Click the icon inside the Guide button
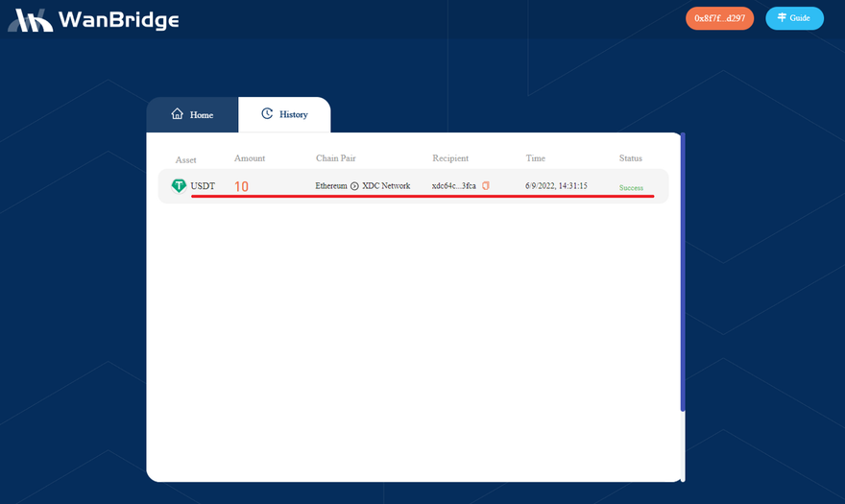 (782, 17)
